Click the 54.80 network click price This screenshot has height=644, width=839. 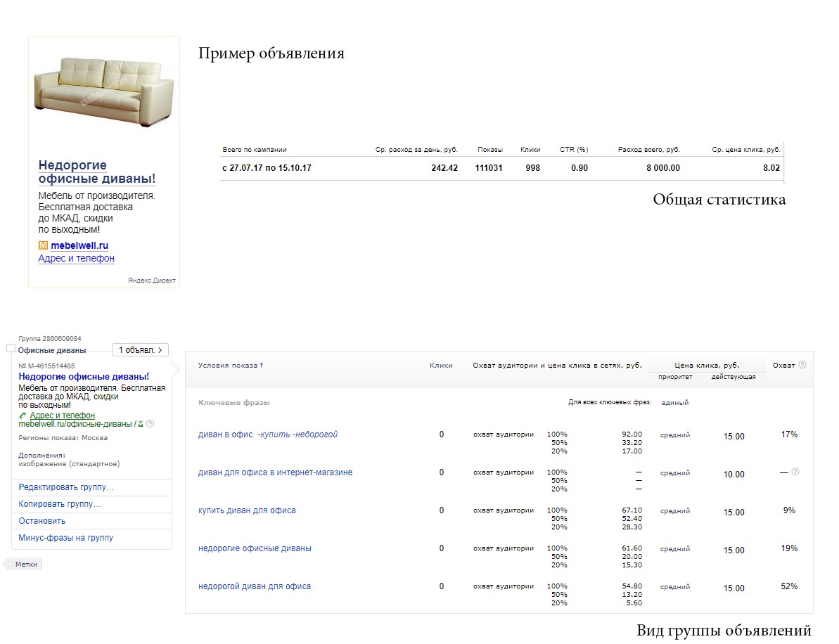[x=632, y=586]
